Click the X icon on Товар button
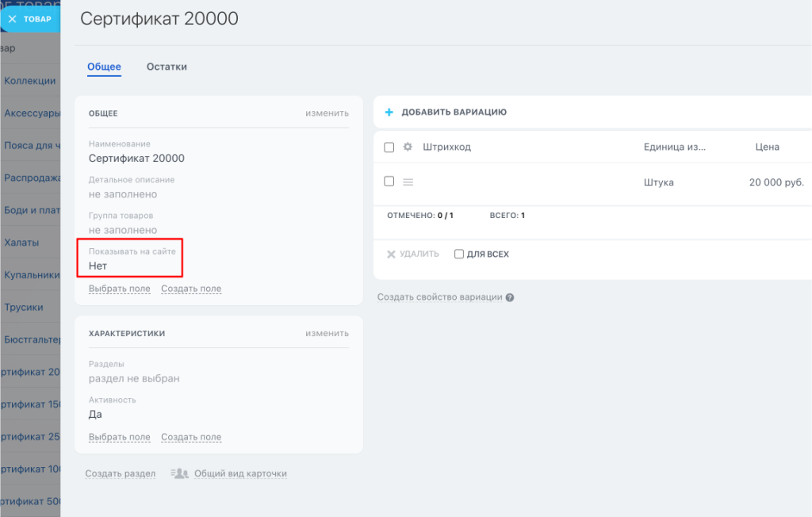The image size is (812, 517). 12,19
